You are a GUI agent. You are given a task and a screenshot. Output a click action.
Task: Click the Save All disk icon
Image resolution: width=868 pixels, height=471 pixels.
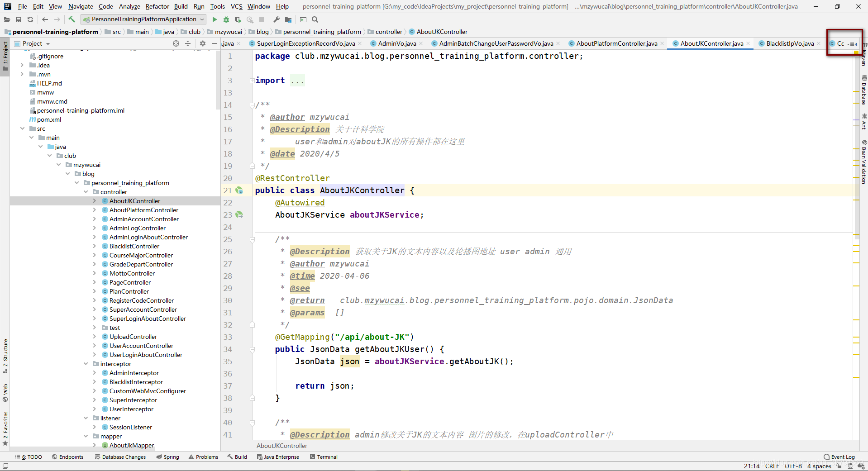19,19
